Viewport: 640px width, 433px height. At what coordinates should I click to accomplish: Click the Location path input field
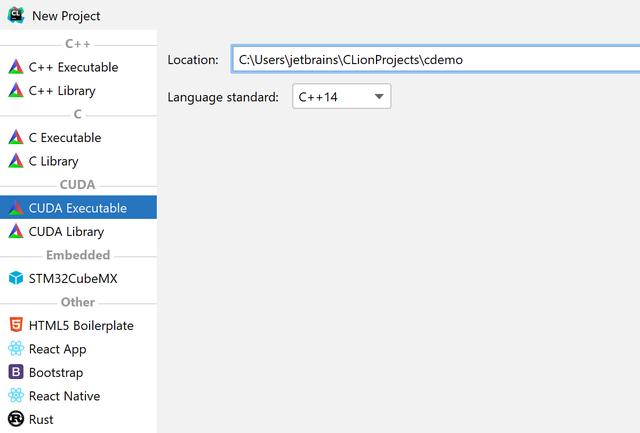(x=436, y=60)
